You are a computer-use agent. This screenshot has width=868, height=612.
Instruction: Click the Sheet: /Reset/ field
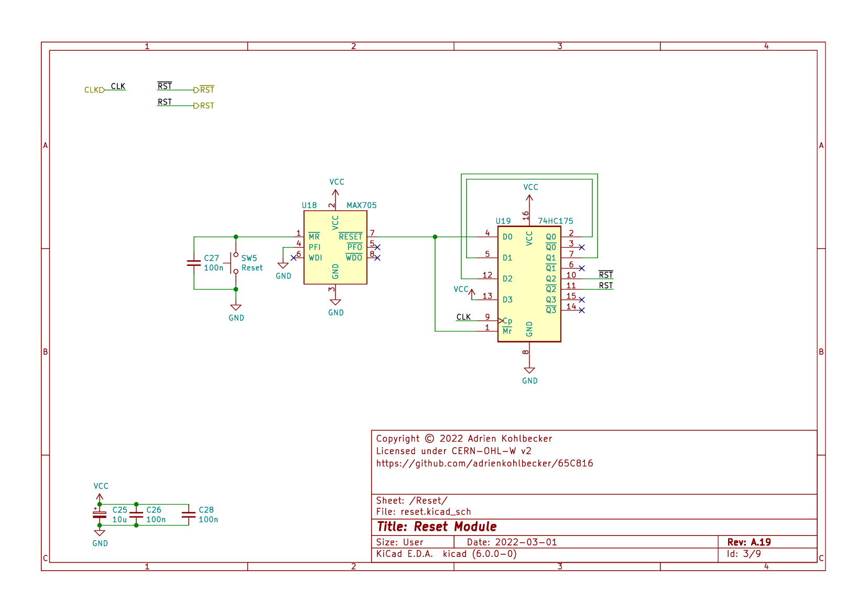[x=411, y=501]
